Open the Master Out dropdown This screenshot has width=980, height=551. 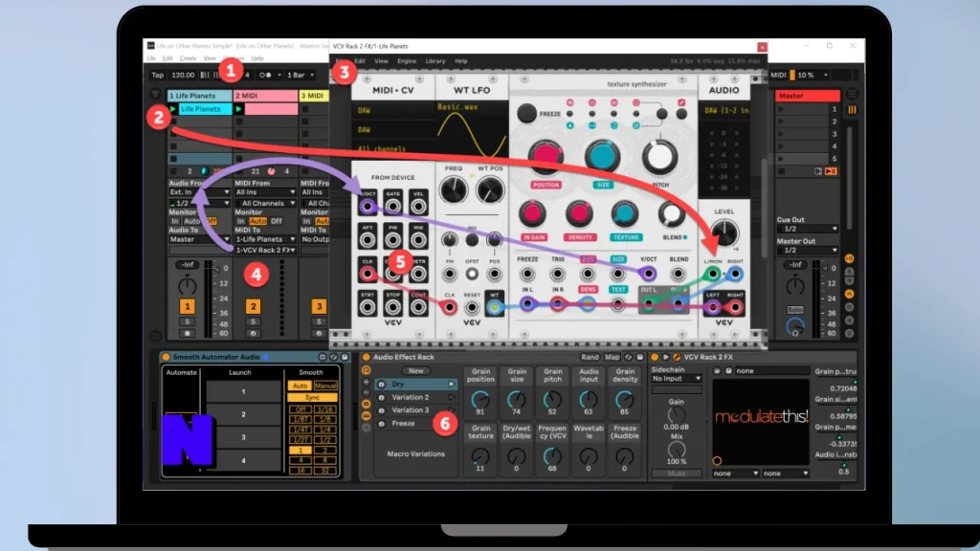pyautogui.click(x=807, y=250)
